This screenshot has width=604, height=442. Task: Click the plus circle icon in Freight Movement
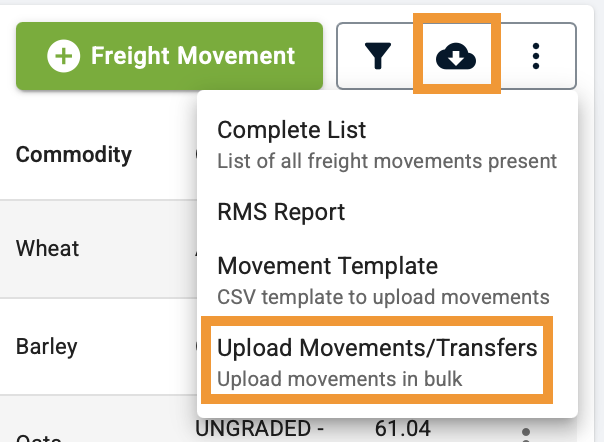64,56
